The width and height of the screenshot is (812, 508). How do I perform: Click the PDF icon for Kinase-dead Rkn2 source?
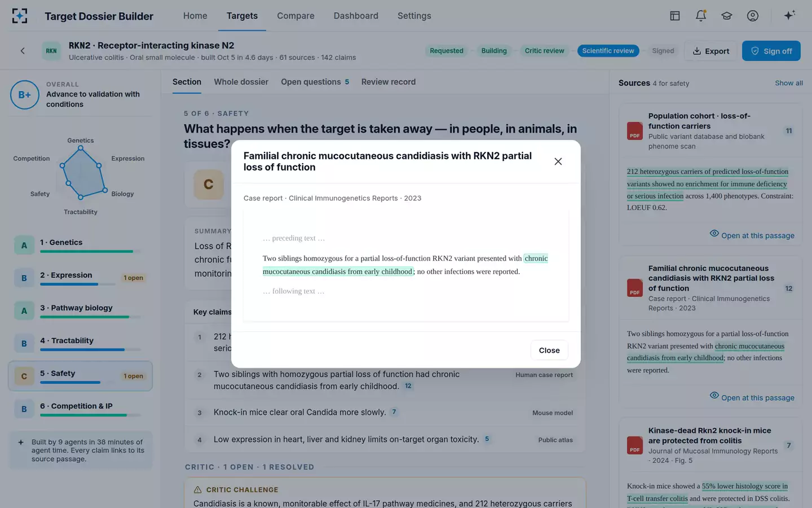click(x=635, y=445)
